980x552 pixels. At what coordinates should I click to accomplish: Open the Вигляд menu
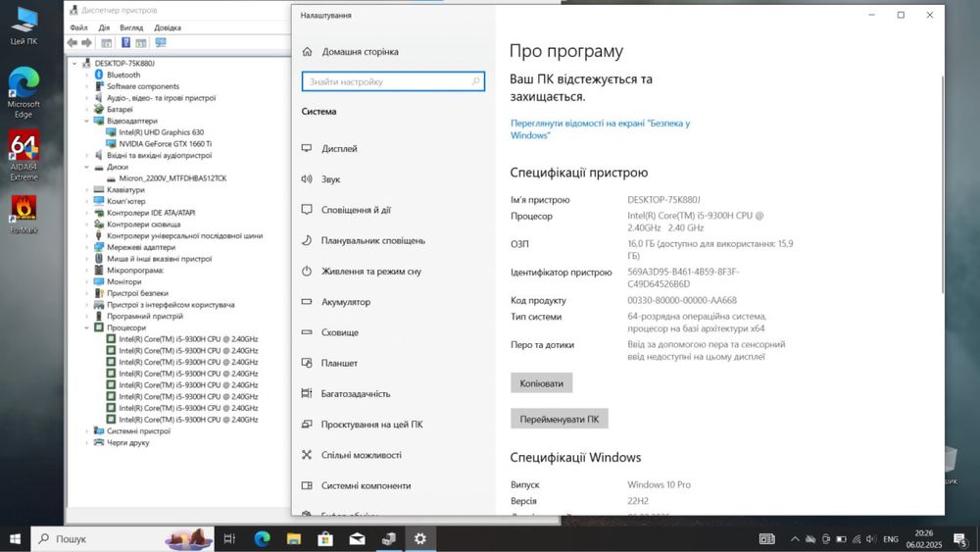[x=131, y=27]
